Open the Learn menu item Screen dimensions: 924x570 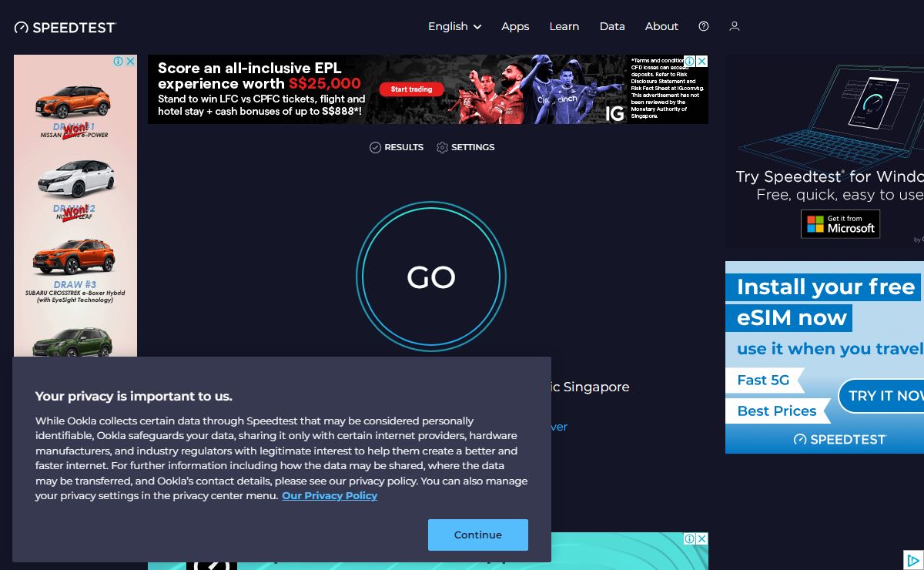click(x=564, y=26)
